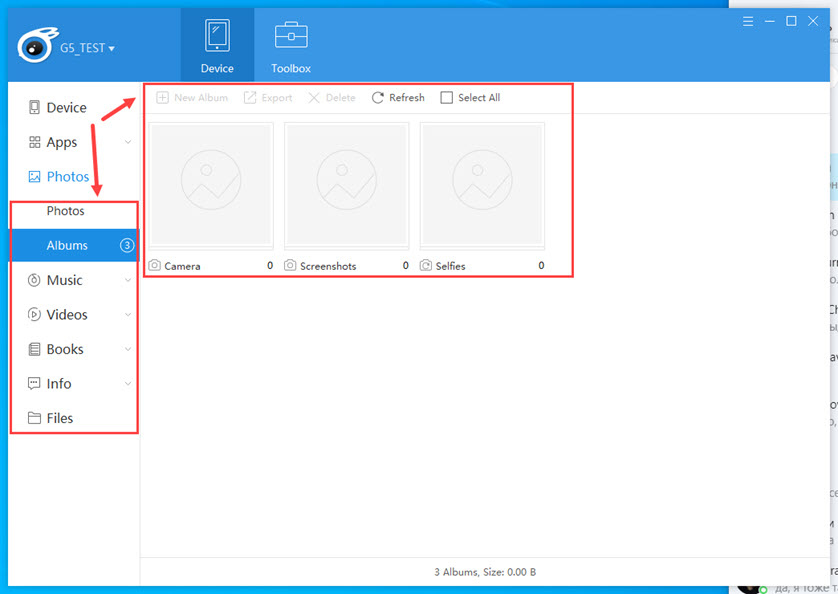This screenshot has width=838, height=594.
Task: Open the GS_TEST device dropdown
Action: pyautogui.click(x=83, y=47)
